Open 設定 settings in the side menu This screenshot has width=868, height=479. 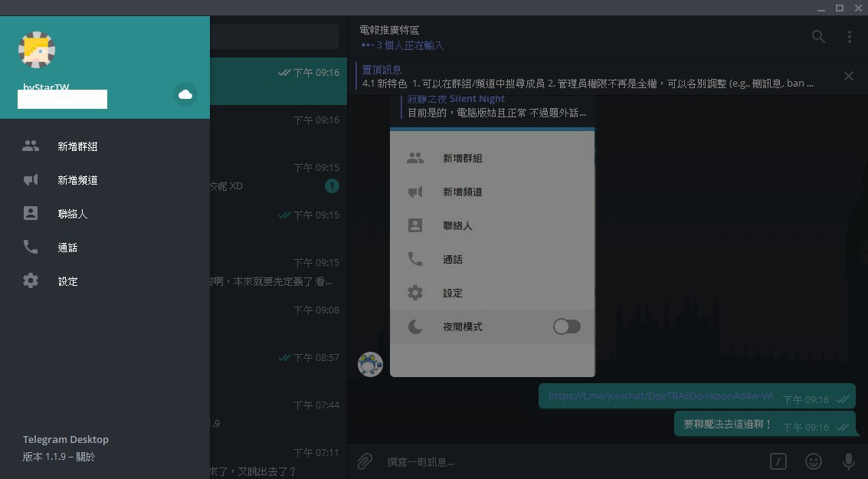tap(67, 281)
